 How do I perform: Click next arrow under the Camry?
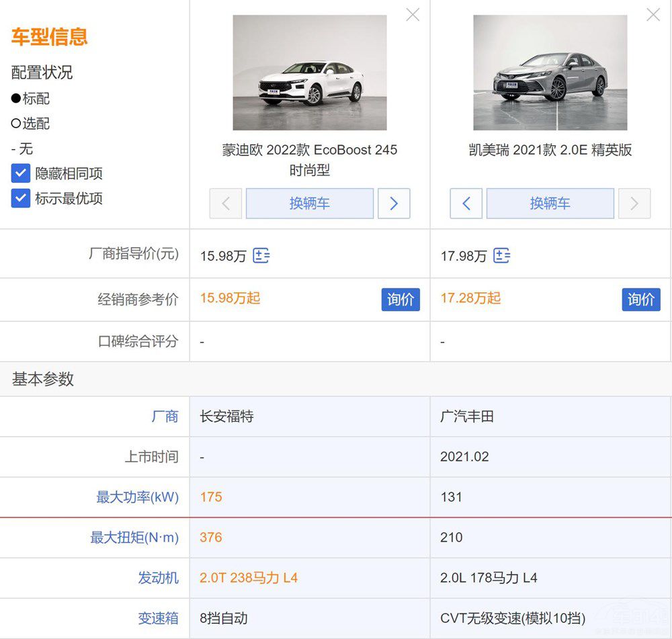coord(634,204)
